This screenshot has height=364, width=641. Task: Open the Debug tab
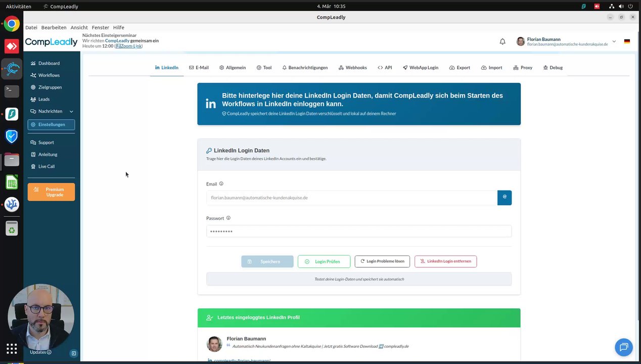tap(553, 68)
